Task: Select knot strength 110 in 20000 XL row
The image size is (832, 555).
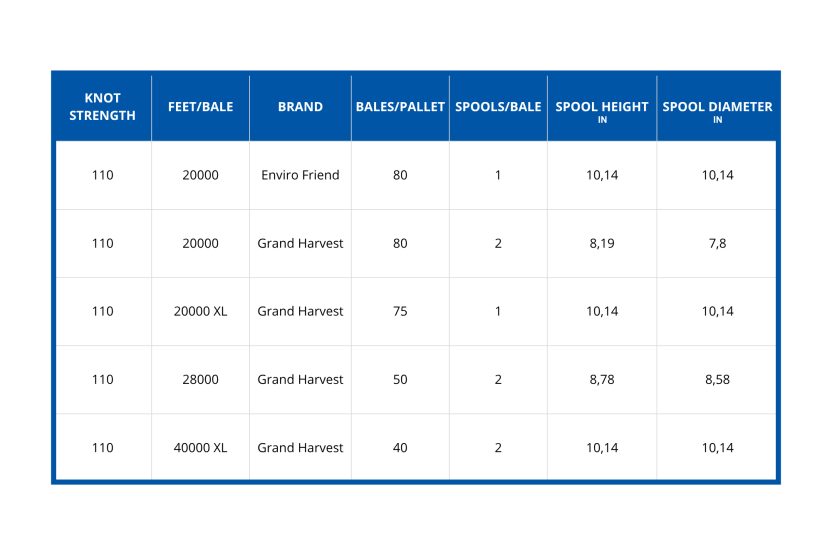Action: click(102, 311)
